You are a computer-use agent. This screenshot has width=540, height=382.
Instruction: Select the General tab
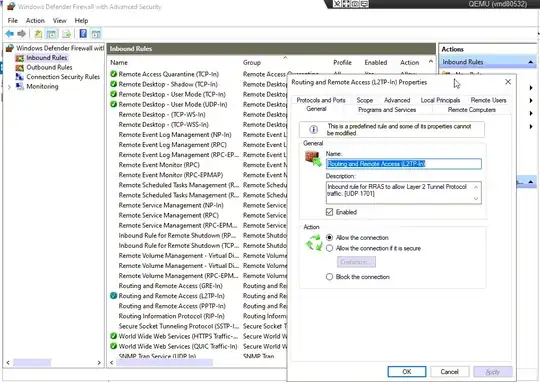[x=316, y=109]
